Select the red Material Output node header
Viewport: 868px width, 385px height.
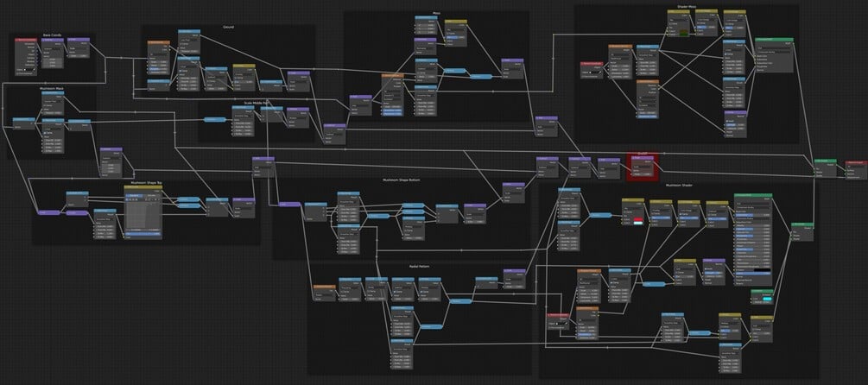click(856, 162)
